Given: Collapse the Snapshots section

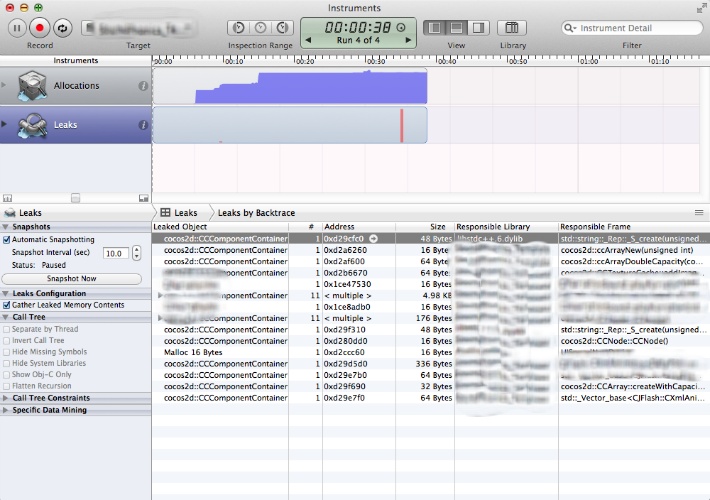Looking at the screenshot, I should (7, 227).
